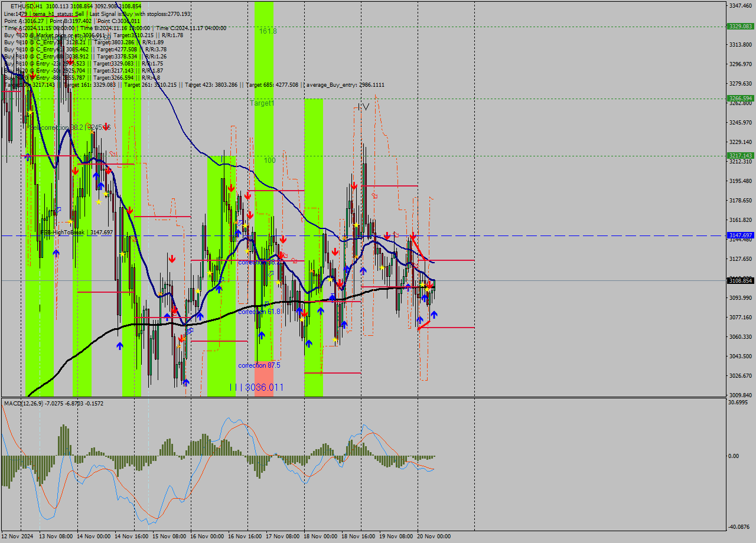756x543 pixels.
Task: Click the '18 Nov 00:00' time axis label
Action: (x=321, y=537)
